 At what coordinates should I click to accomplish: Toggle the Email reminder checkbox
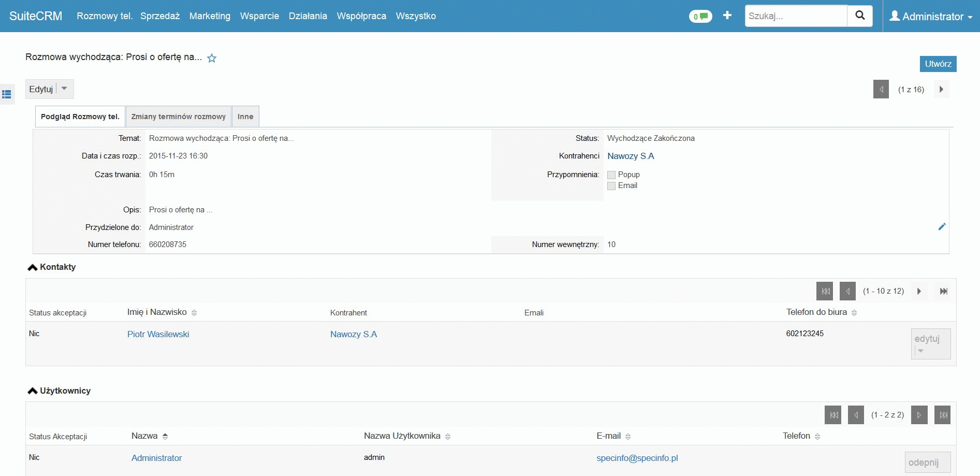click(x=611, y=186)
